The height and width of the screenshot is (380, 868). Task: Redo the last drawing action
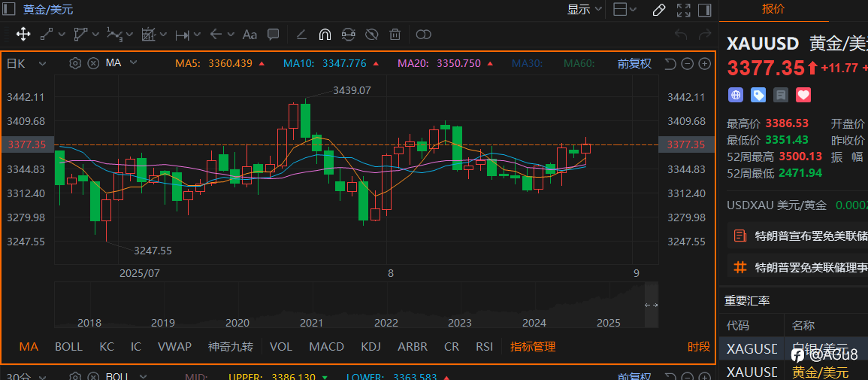click(705, 35)
